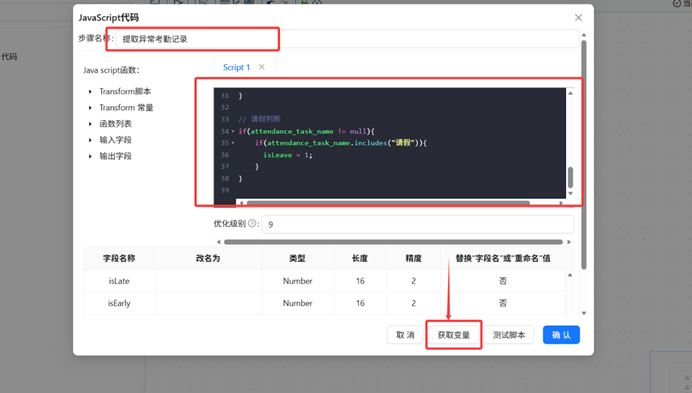Click the 确认 button
Image resolution: width=692 pixels, height=393 pixels.
tap(561, 335)
